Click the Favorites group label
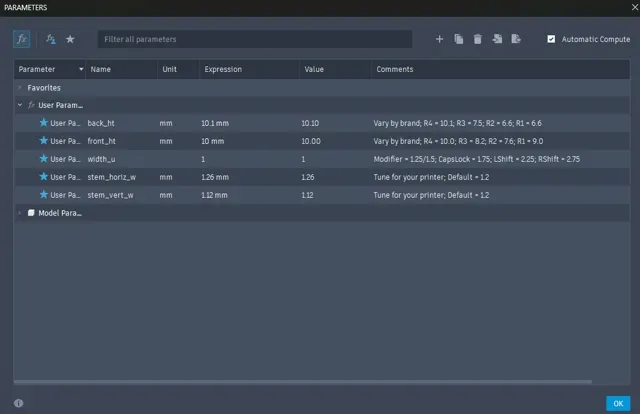Image resolution: width=640 pixels, height=414 pixels. 44,87
